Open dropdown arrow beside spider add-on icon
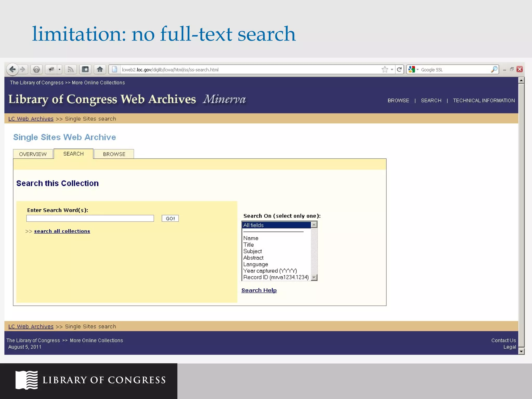This screenshot has height=399, width=532. coord(59,69)
